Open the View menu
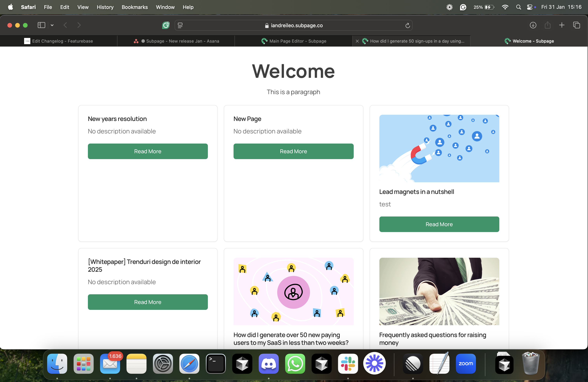This screenshot has width=588, height=382. click(x=83, y=7)
